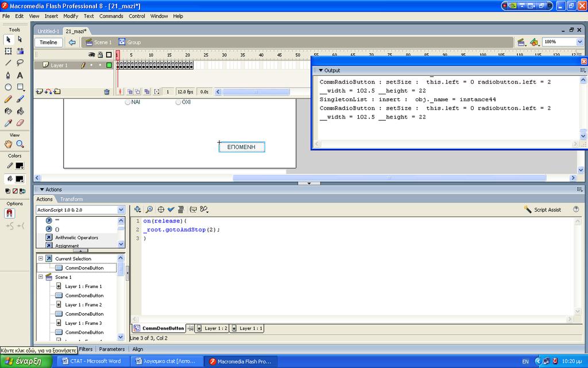This screenshot has width=588, height=368.
Task: Select the Gradient Transform tool
Action: [20, 51]
